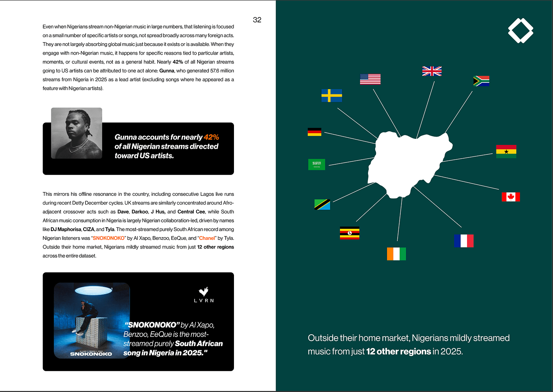The height and width of the screenshot is (392, 553).
Task: Select the United States flag
Action: (370, 79)
